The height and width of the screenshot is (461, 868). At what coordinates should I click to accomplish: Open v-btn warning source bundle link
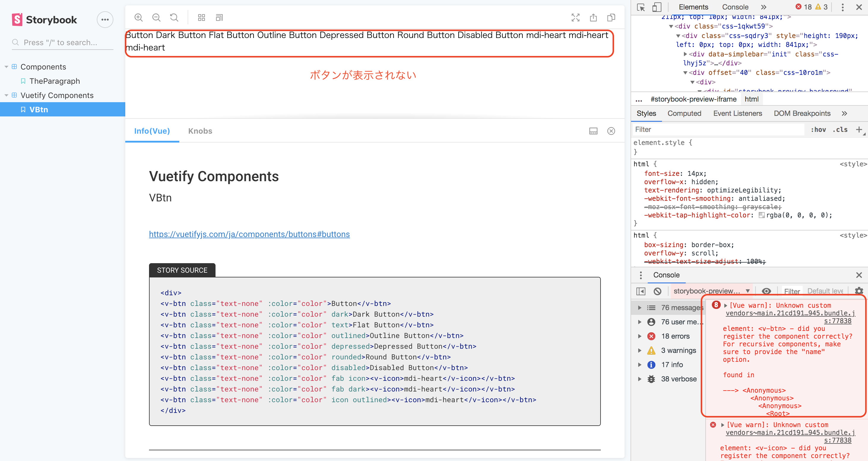point(790,317)
